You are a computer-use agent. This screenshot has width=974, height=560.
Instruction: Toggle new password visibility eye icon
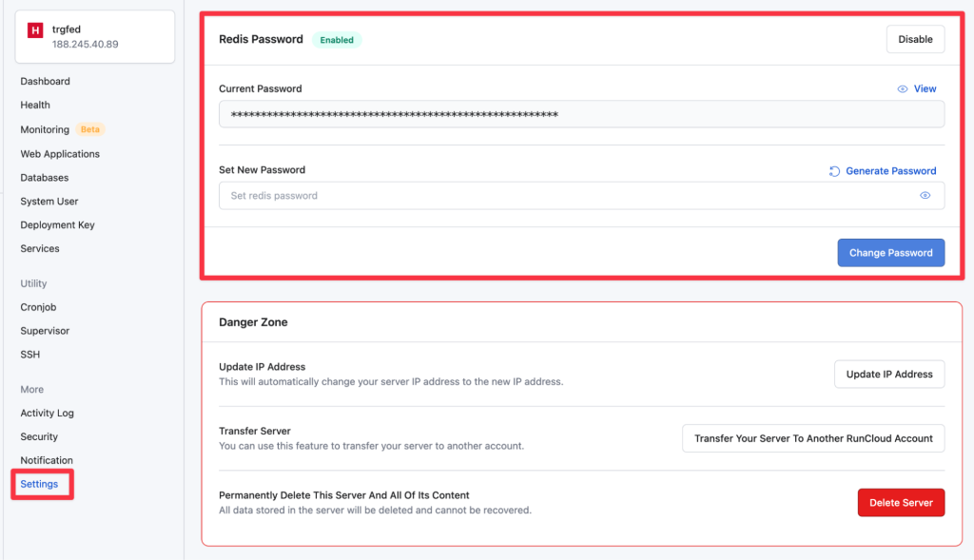click(925, 196)
